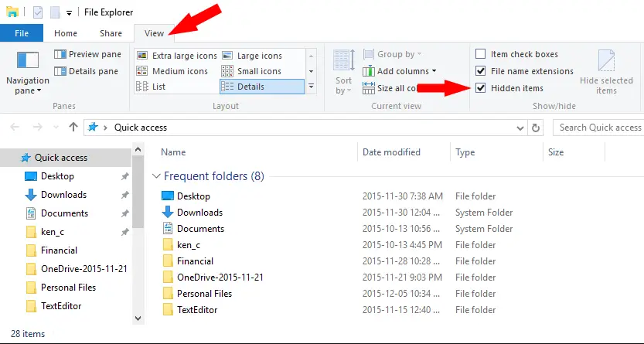Click navigation pane scrollbar down arrow
Image resolution: width=644 pixels, height=344 pixels.
pos(138,318)
